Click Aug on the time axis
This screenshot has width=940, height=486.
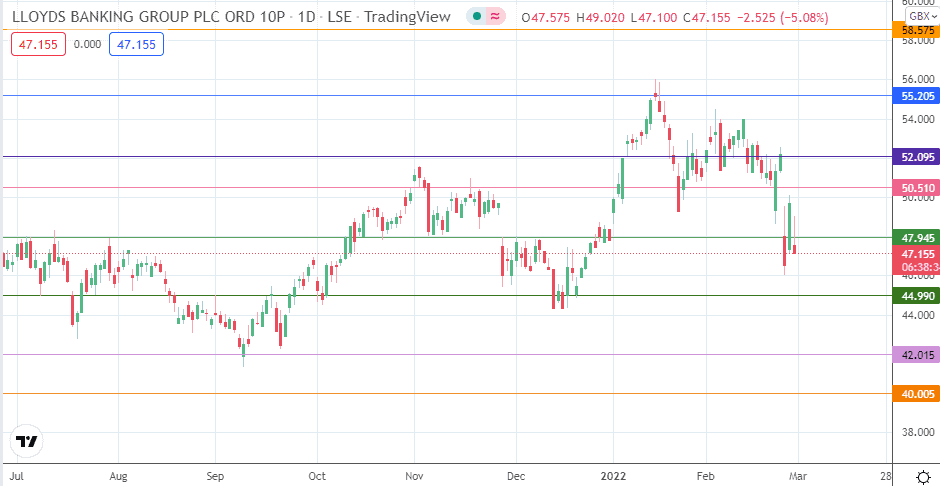coord(119,476)
